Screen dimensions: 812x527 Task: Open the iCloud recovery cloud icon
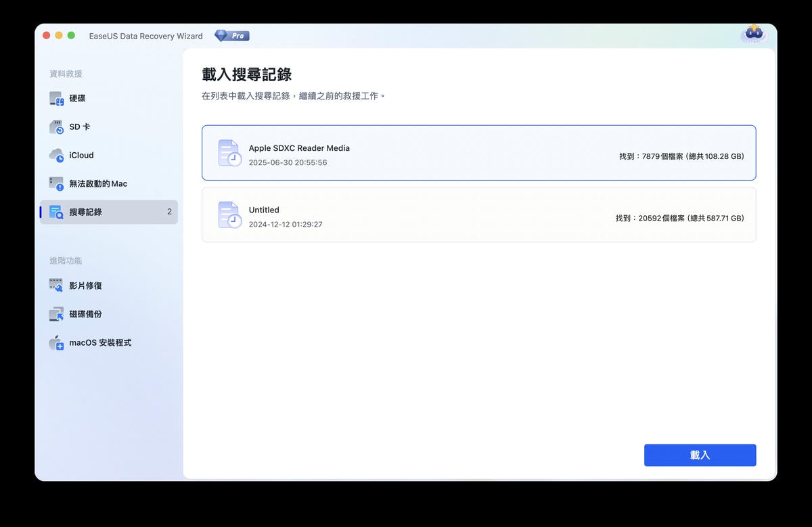(x=56, y=156)
